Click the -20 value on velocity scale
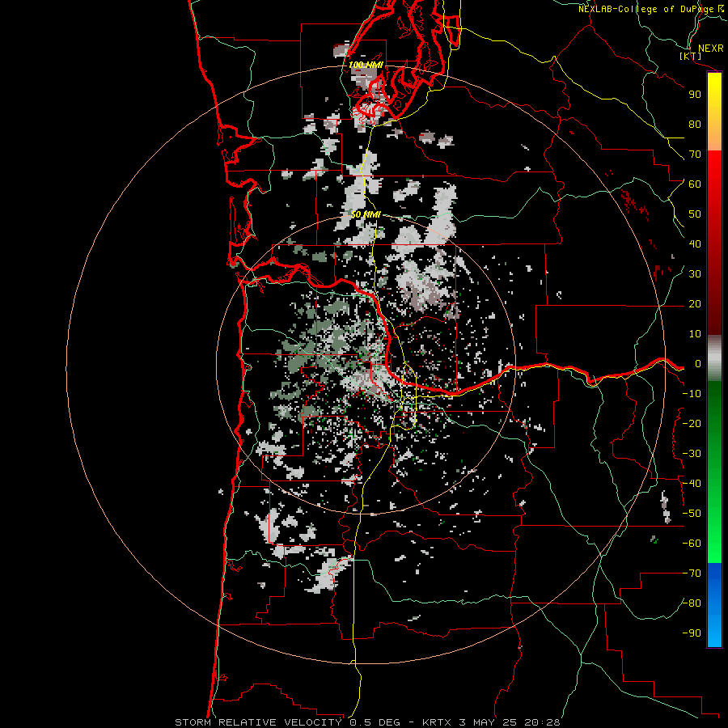Viewport: 728px width, 728px height. (692, 423)
